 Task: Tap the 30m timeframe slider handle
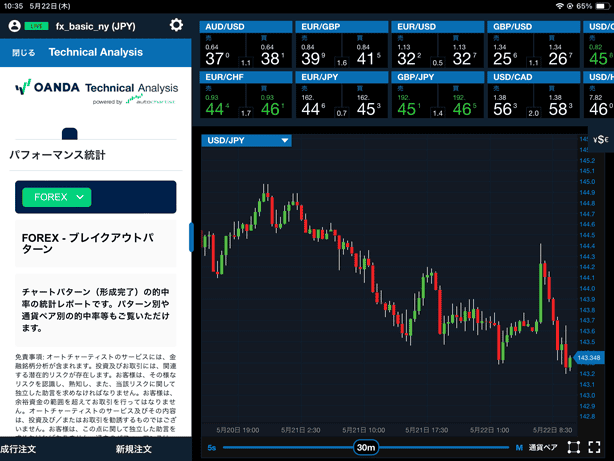click(366, 447)
